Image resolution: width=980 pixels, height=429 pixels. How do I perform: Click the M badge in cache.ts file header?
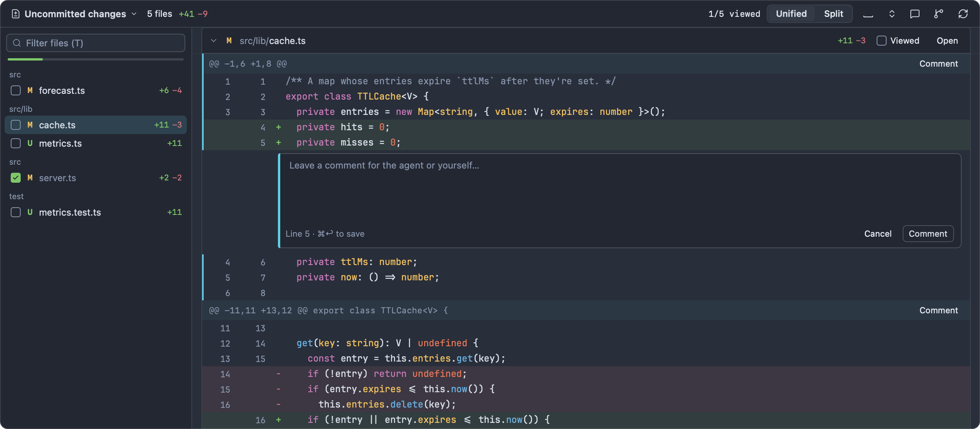click(229, 41)
